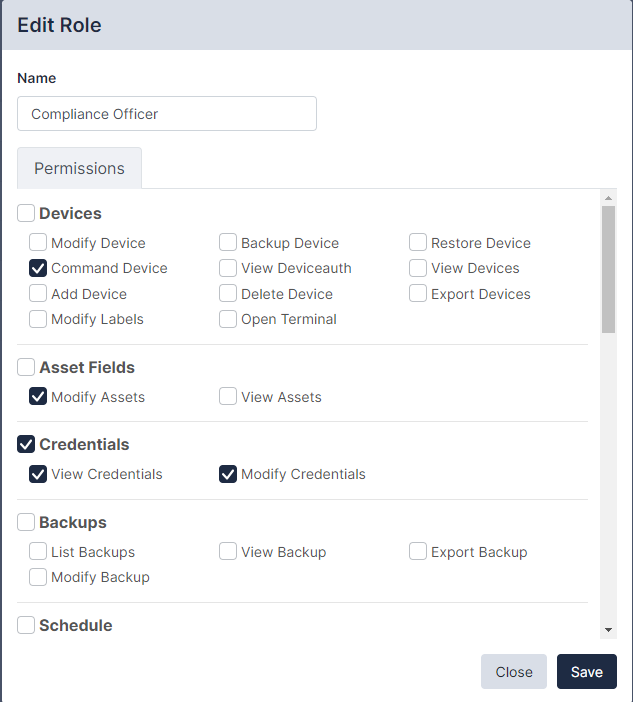Screen dimensions: 633x702
Task: Enable the Modify Device checkbox
Action: pos(38,243)
